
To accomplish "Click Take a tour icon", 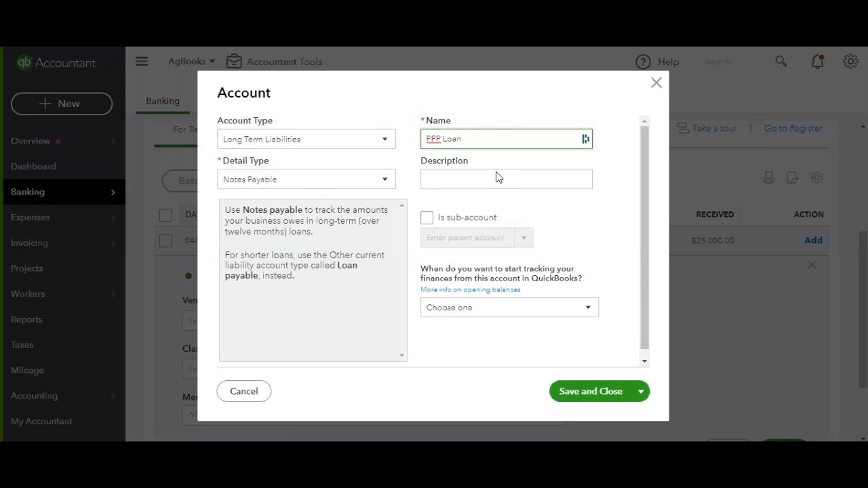I will pyautogui.click(x=683, y=128).
